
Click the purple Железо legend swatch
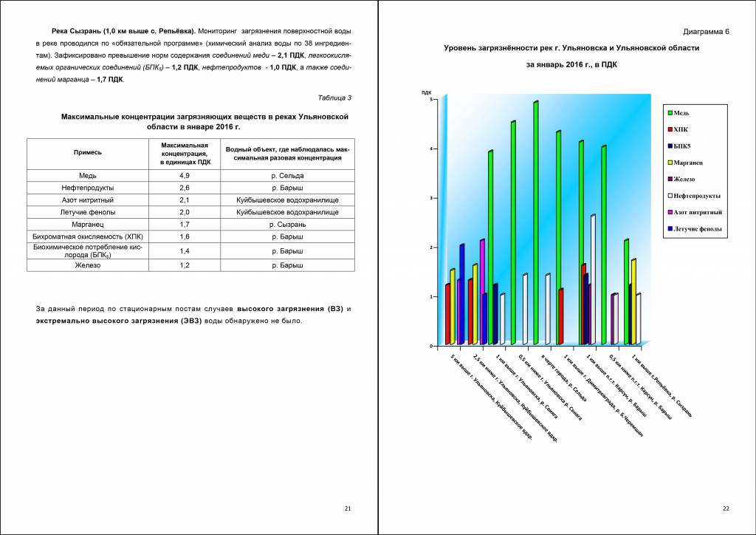670,179
